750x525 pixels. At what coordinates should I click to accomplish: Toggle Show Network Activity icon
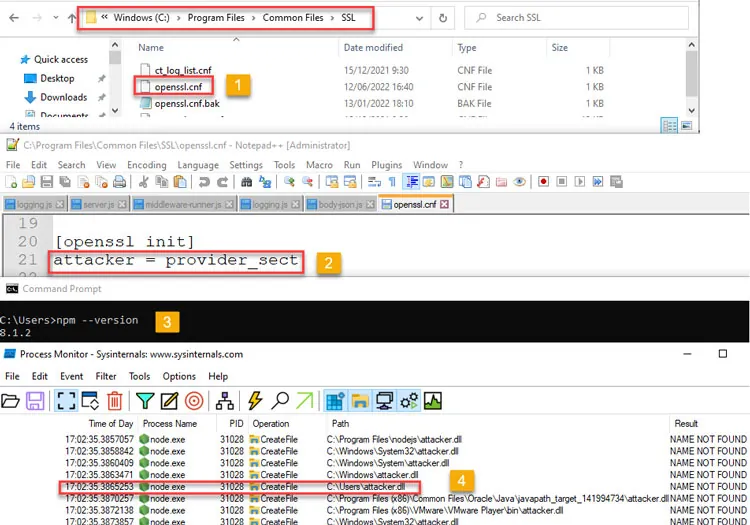coord(384,401)
